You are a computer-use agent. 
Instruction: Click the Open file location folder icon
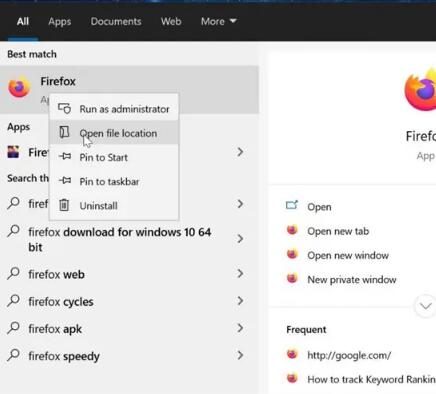[64, 132]
